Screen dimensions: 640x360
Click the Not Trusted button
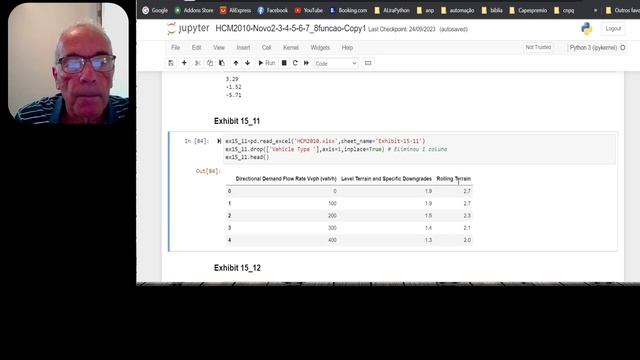click(x=538, y=47)
